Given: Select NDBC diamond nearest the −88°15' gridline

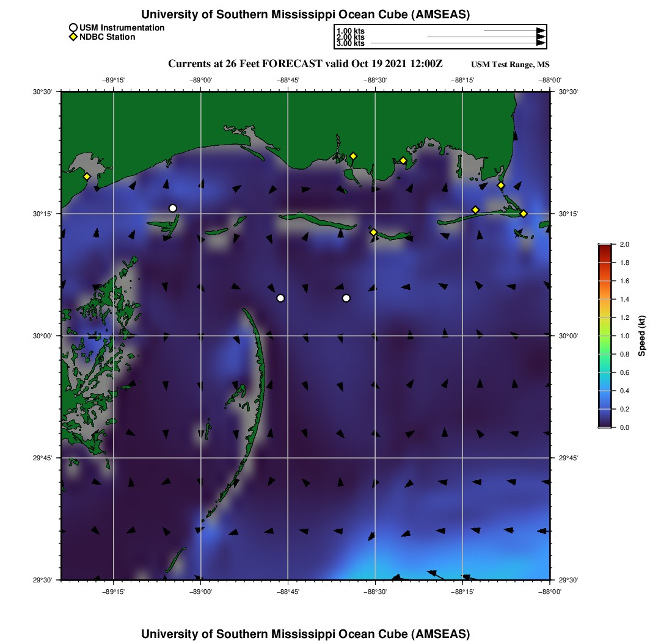Looking at the screenshot, I should tap(475, 210).
